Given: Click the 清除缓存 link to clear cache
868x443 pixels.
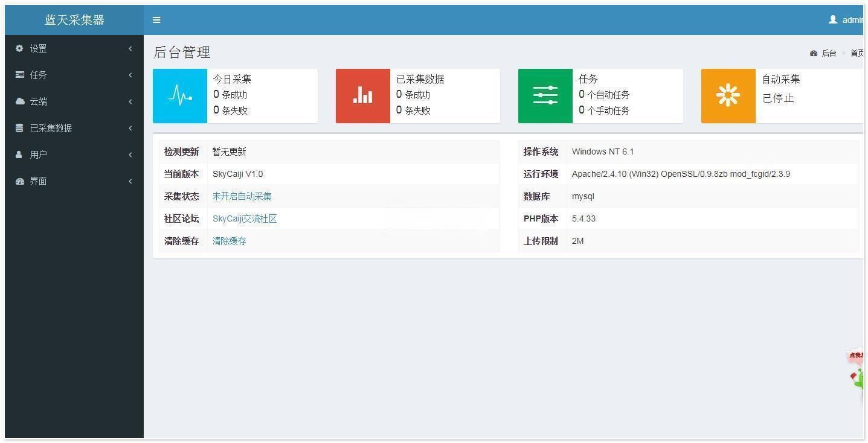Looking at the screenshot, I should [229, 240].
